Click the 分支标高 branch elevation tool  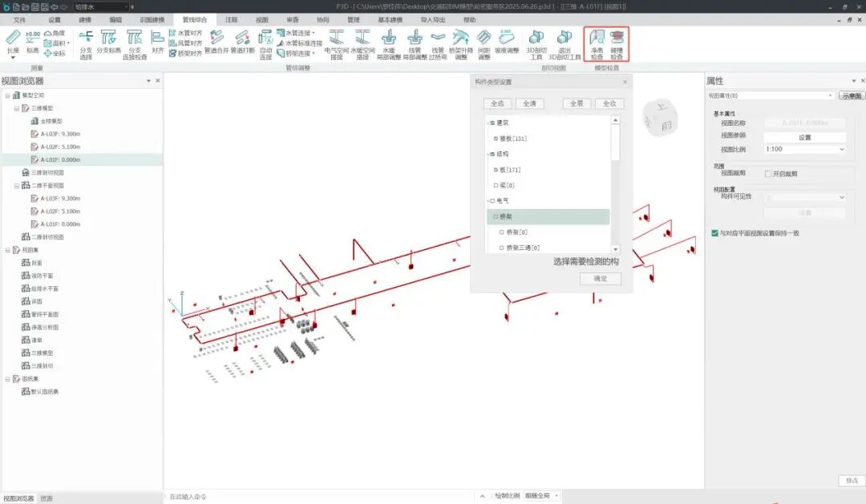tap(108, 42)
